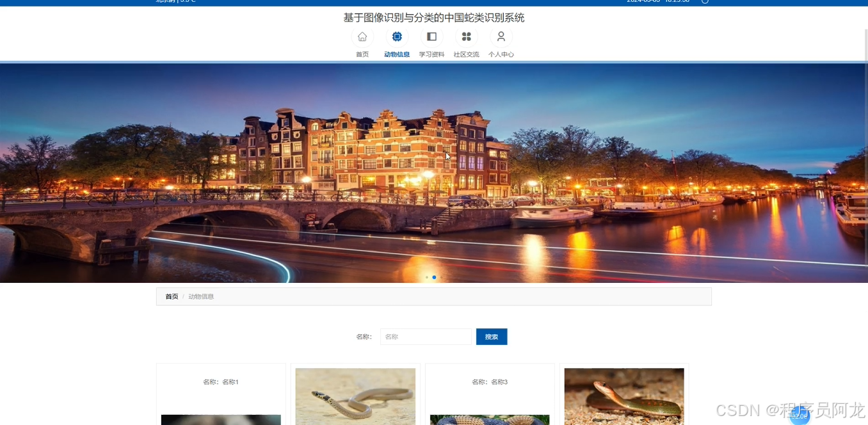Open the 首页 home icon in navigation
868x425 pixels.
coord(362,36)
